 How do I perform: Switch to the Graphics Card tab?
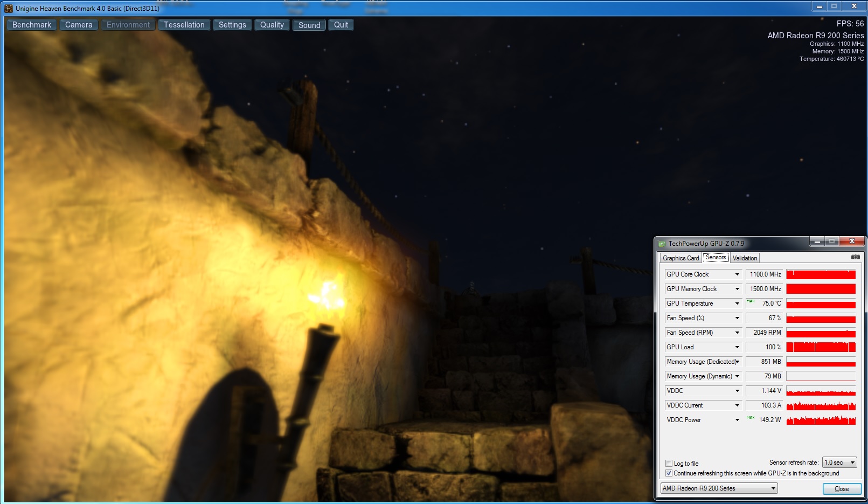point(680,258)
